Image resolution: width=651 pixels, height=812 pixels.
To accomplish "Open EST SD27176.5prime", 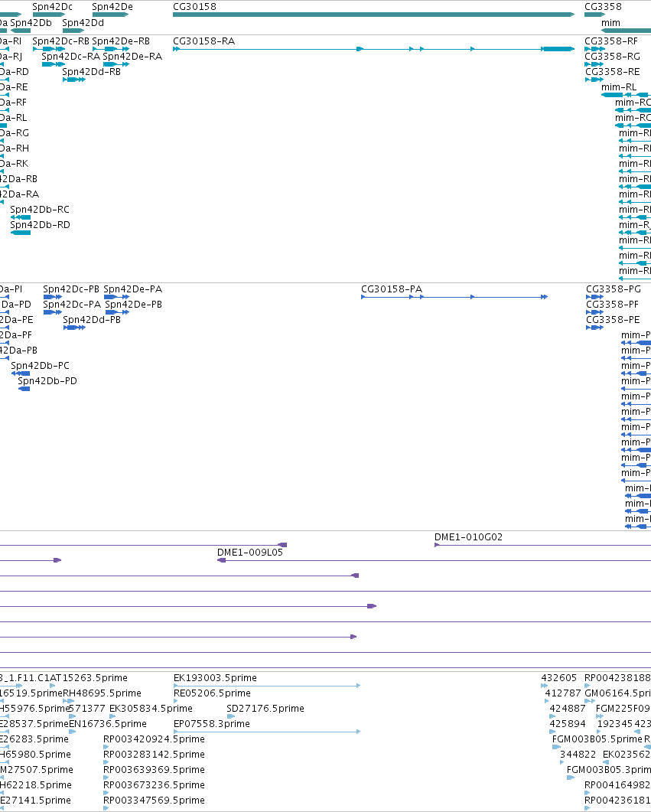I will click(265, 709).
